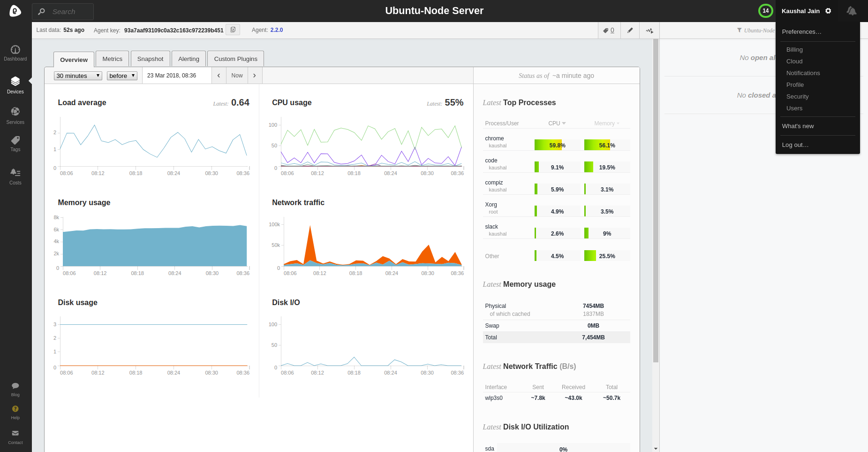
Task: Open the 30 minutes time range dropdown
Action: pos(78,76)
